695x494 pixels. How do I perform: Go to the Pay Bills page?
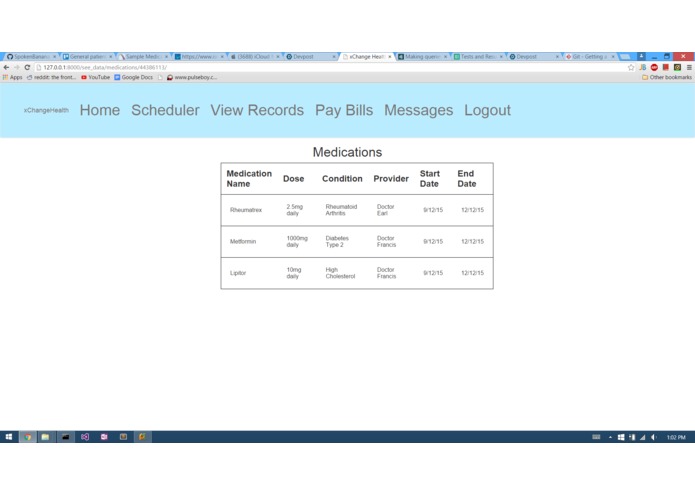344,110
